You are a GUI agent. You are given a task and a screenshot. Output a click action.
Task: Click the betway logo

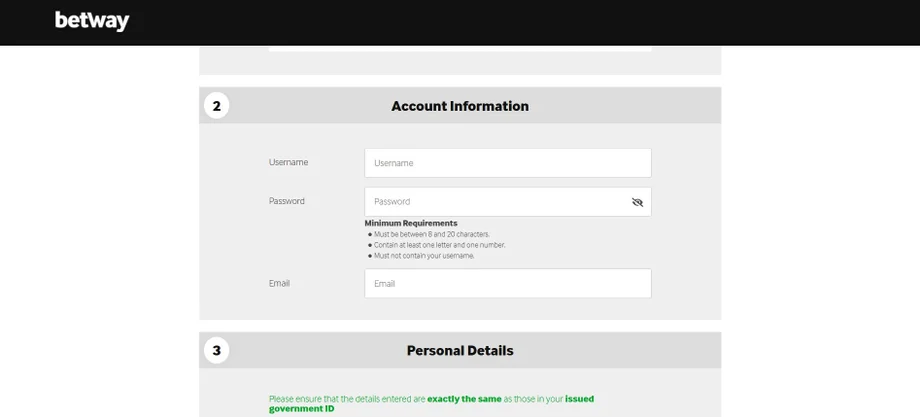[x=92, y=21]
